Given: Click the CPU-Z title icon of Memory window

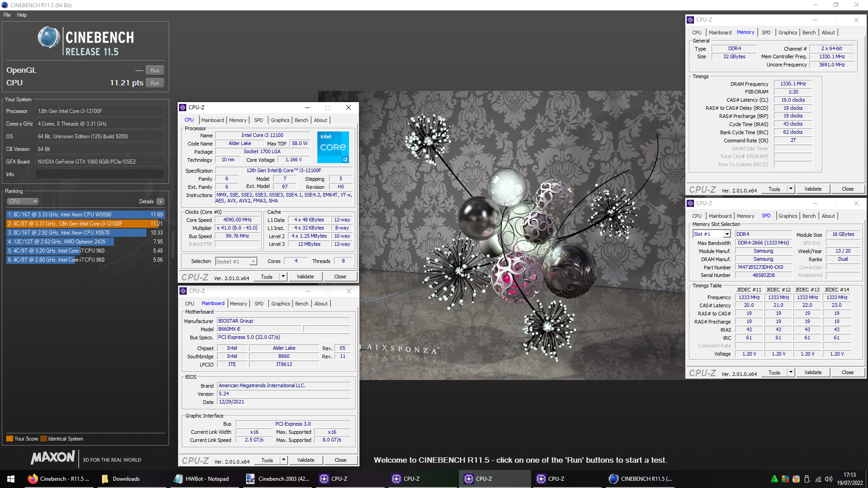Looking at the screenshot, I should [x=690, y=20].
